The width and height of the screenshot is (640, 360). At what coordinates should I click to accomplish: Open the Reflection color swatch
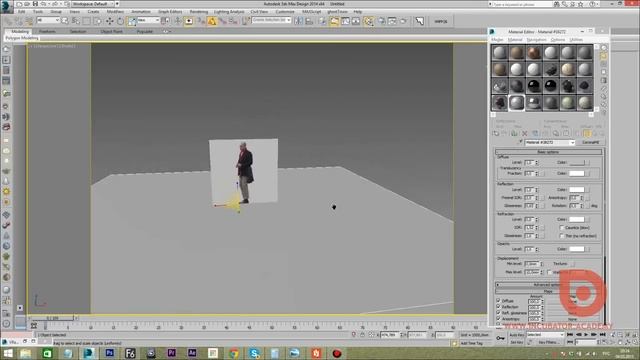(577, 190)
